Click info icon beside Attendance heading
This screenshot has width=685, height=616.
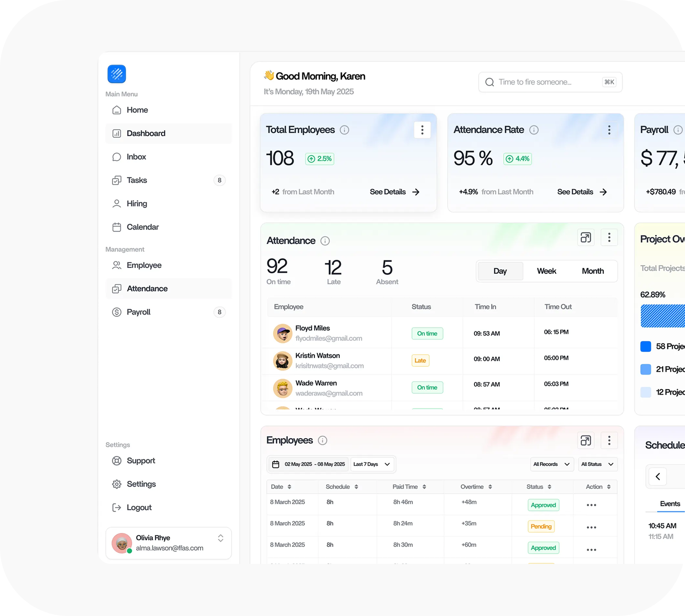[x=325, y=241]
